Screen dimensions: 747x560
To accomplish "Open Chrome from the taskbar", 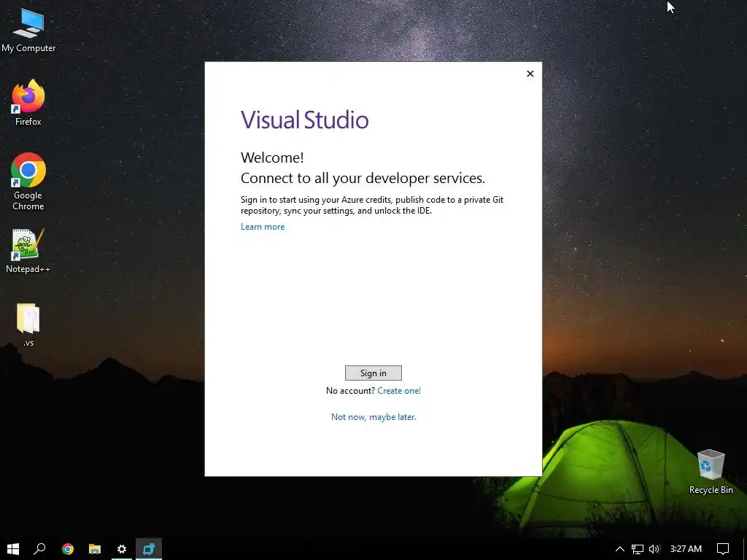I will [68, 549].
